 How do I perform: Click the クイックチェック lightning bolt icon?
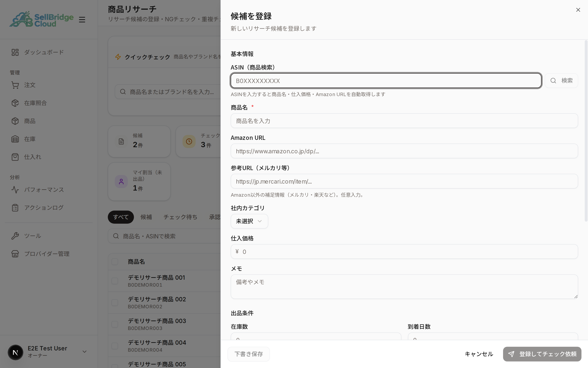point(118,57)
